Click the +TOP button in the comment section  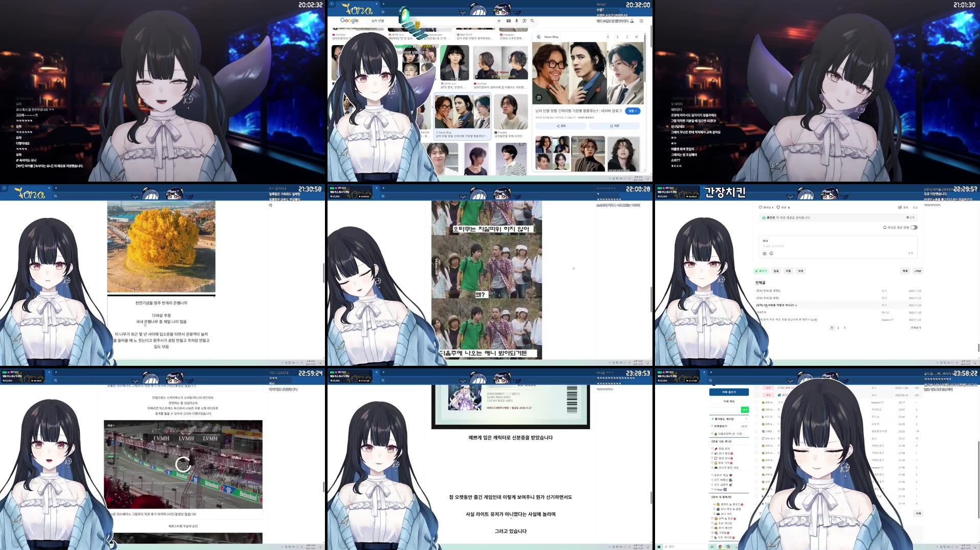tap(918, 271)
